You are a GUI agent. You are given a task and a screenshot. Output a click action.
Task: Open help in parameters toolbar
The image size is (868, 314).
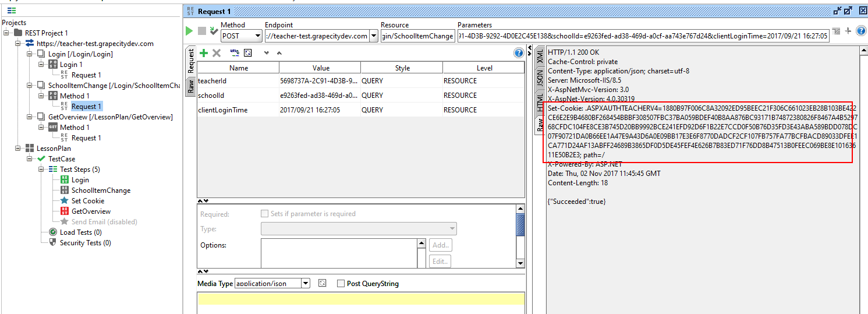(x=519, y=53)
